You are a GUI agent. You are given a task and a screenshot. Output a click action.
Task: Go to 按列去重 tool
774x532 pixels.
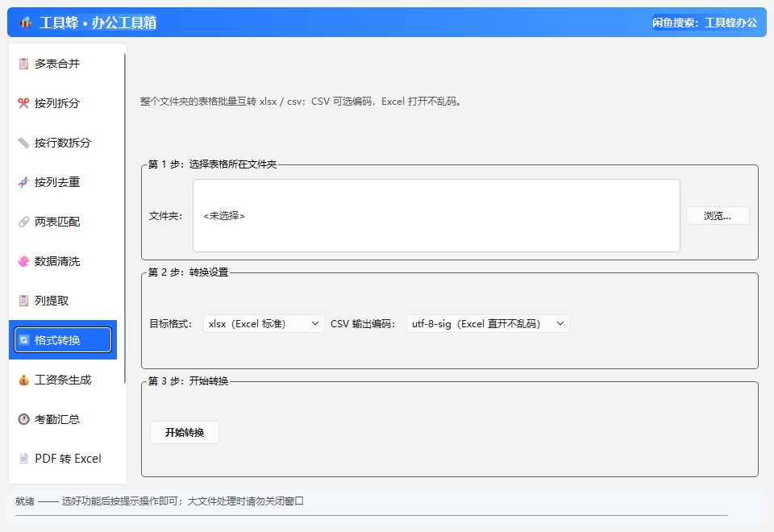click(63, 182)
